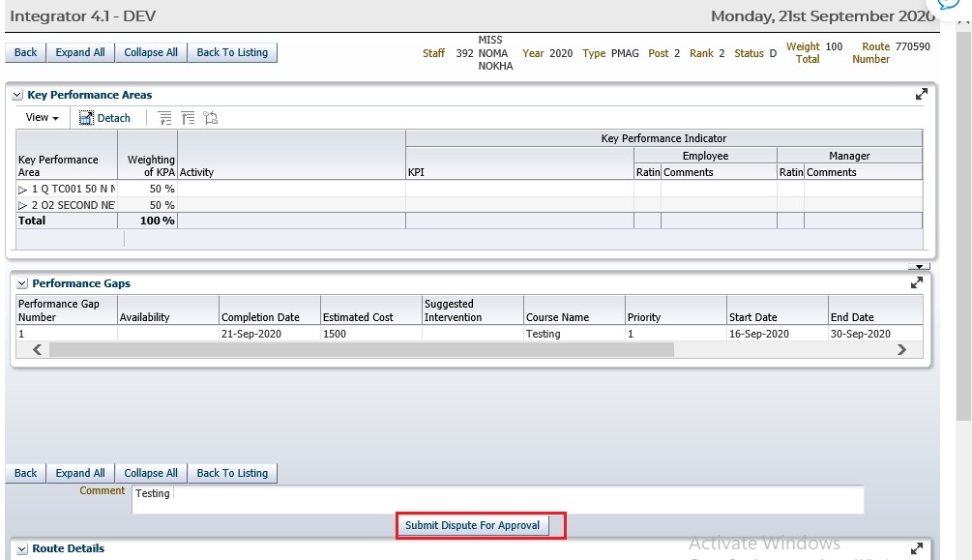Collapse the Key Performance Areas section
This screenshot has width=972, height=560.
click(x=17, y=96)
